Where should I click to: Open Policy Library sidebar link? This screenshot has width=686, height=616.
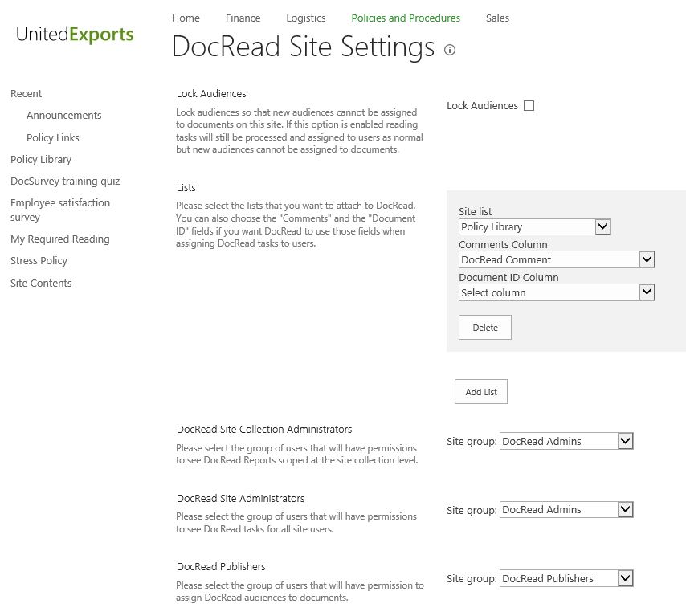click(x=41, y=160)
